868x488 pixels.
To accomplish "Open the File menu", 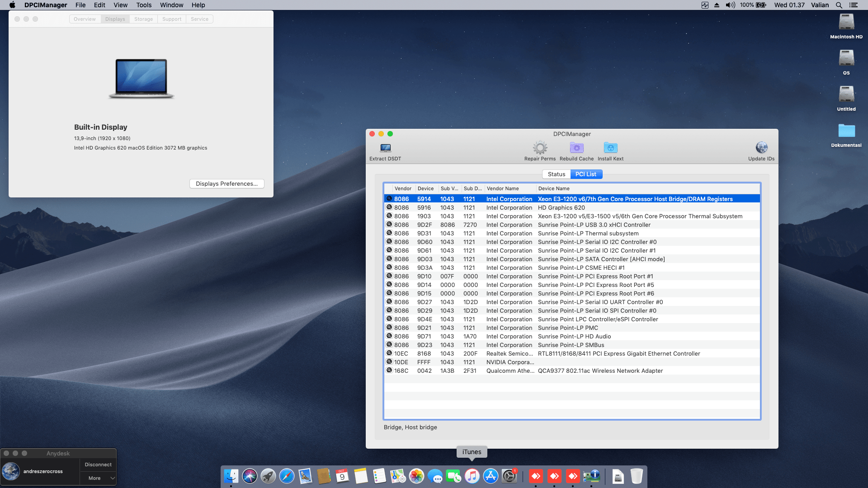I will 80,5.
